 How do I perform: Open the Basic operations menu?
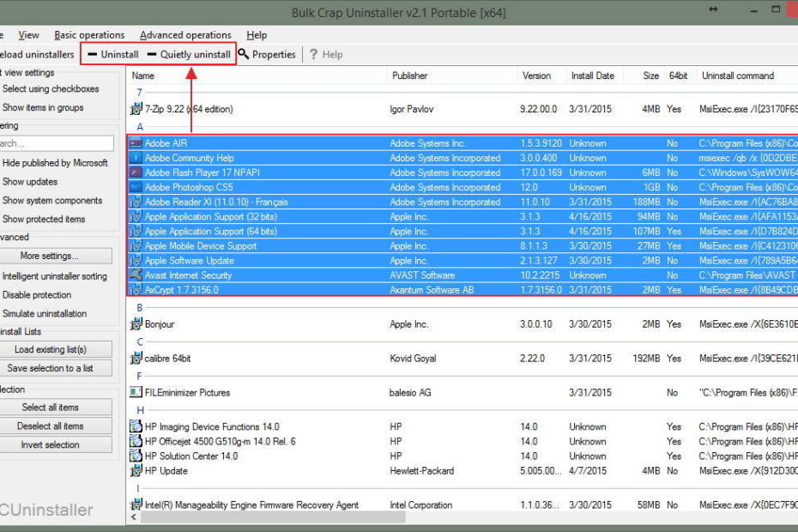pos(89,35)
